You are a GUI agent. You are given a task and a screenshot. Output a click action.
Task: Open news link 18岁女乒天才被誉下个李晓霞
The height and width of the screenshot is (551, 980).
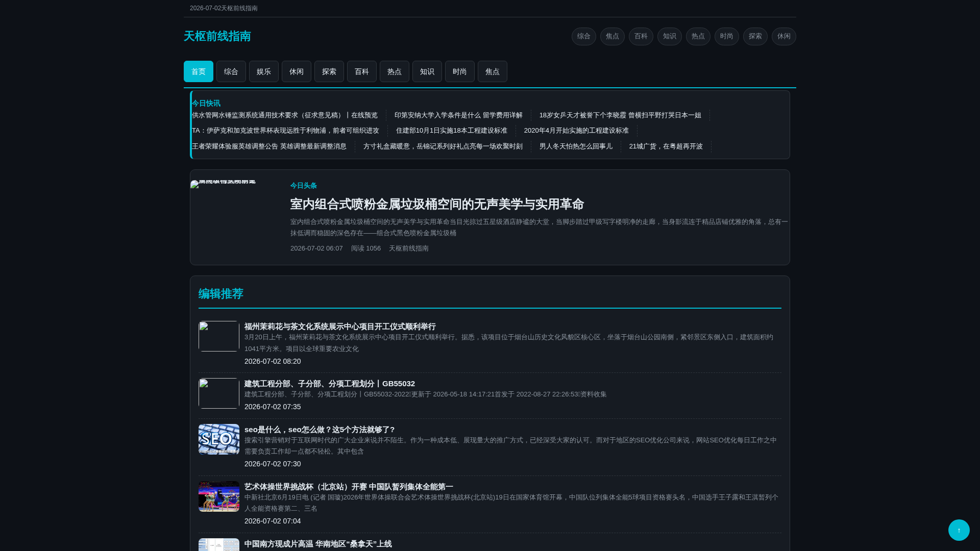(x=620, y=115)
